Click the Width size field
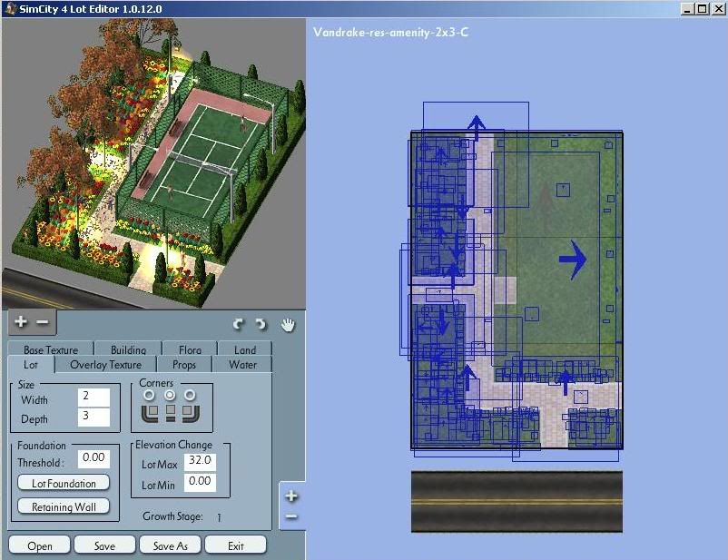 pos(93,397)
